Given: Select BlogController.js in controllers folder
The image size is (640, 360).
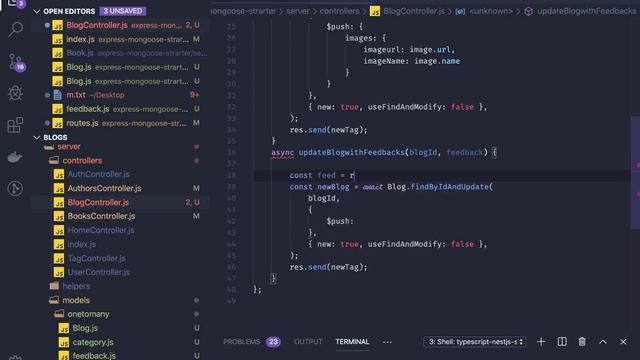Looking at the screenshot, I should [98, 202].
